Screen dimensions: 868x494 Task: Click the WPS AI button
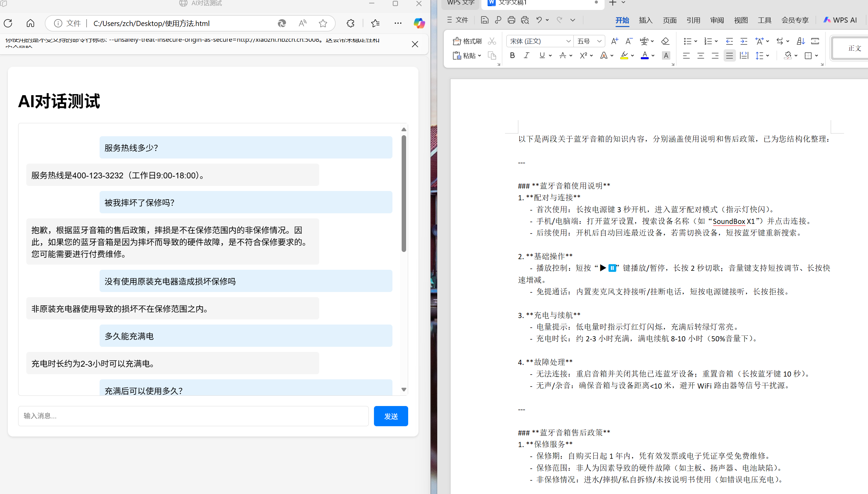click(x=840, y=20)
